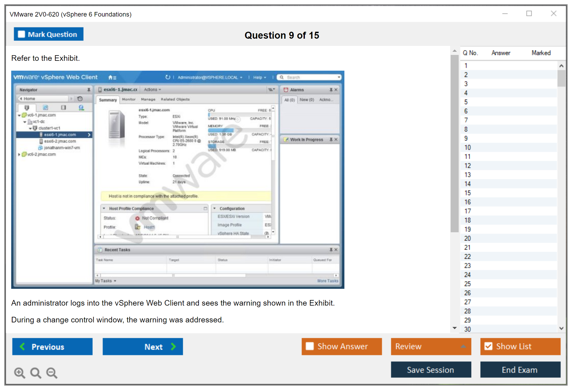
Task: Click the vSphere home icon in exhibit
Action: click(111, 77)
